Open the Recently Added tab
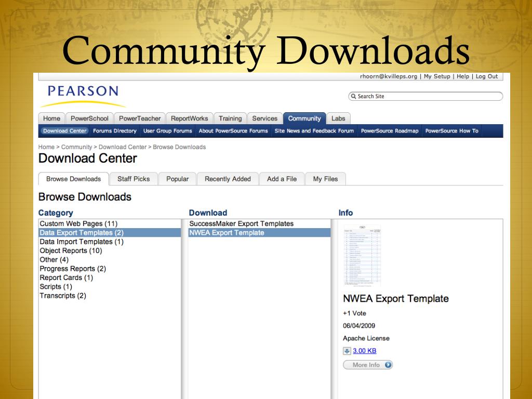The height and width of the screenshot is (399, 532). (228, 179)
